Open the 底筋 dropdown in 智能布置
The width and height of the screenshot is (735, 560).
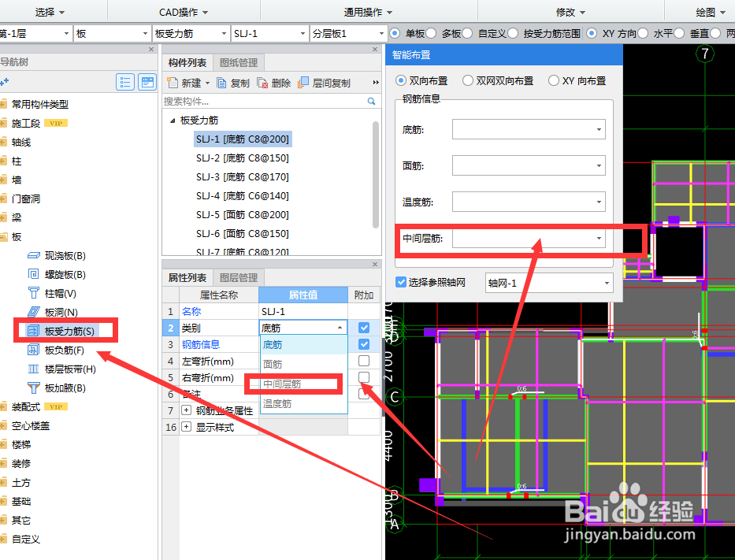[x=528, y=129]
